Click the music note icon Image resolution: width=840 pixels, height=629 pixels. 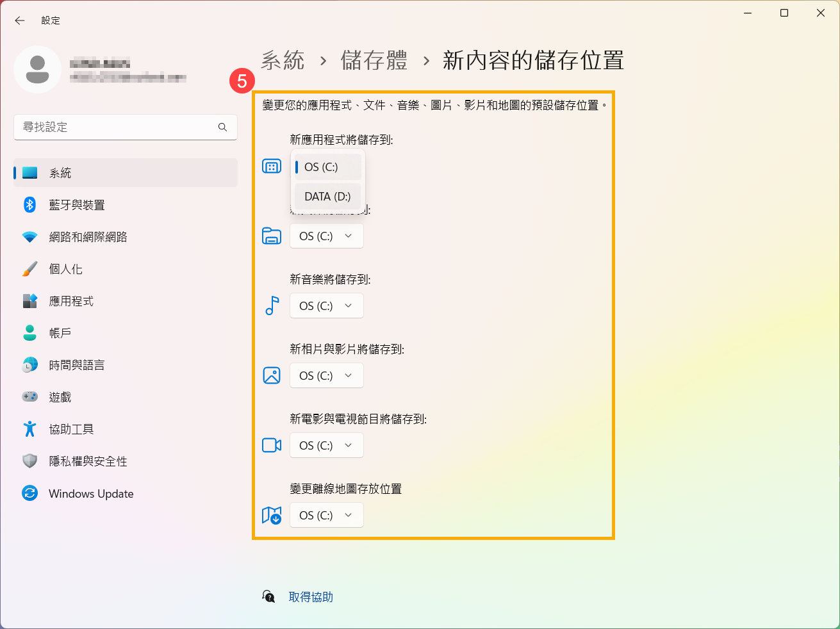[272, 306]
